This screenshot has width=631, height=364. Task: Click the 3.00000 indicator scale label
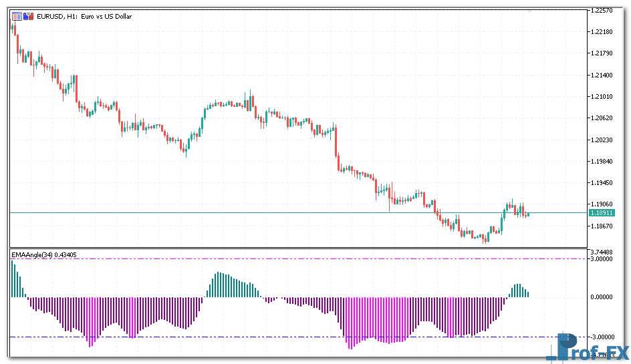pyautogui.click(x=602, y=259)
